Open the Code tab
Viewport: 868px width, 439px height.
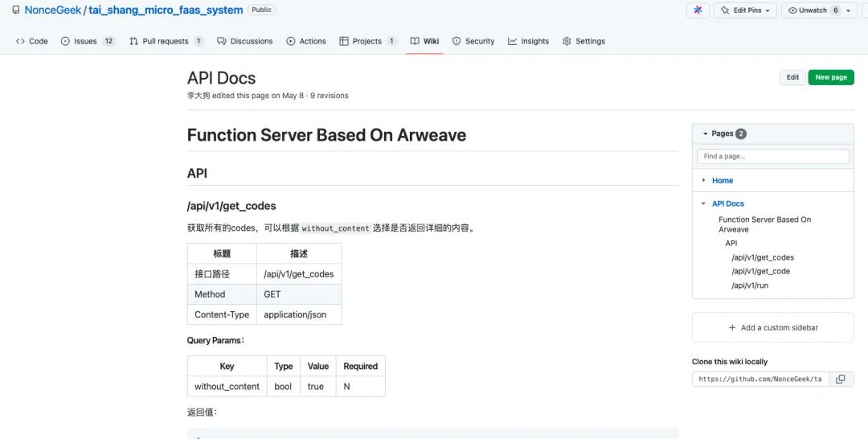32,41
